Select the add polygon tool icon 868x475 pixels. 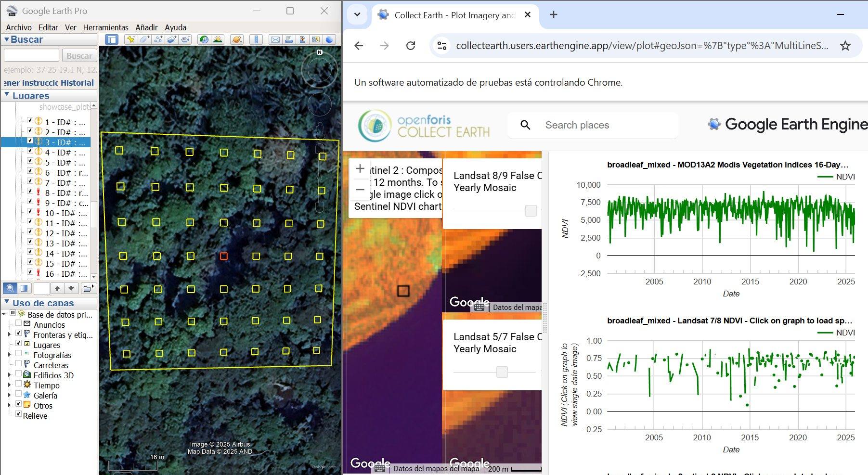144,39
